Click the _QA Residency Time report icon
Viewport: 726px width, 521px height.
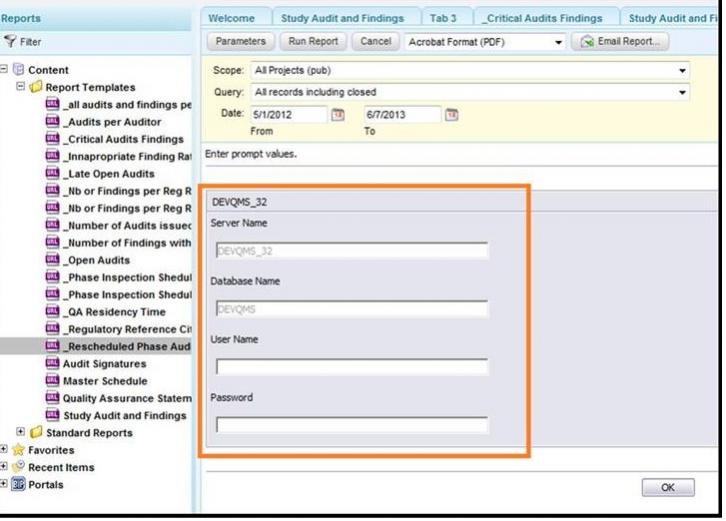tap(52, 311)
